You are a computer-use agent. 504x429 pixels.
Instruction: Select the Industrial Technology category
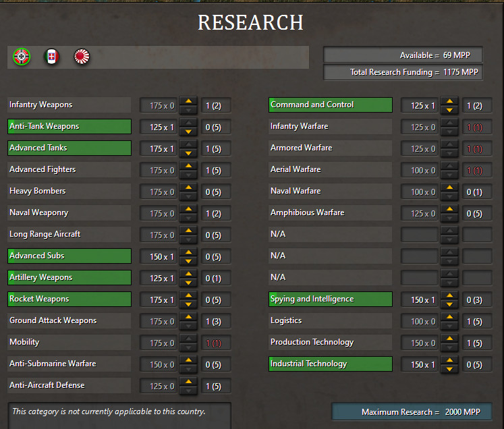click(331, 364)
